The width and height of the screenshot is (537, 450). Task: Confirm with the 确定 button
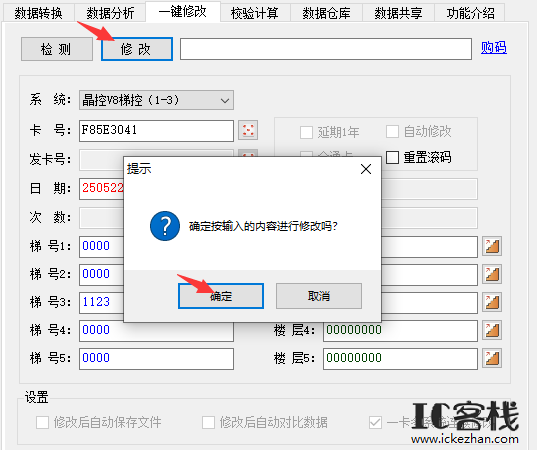(221, 296)
